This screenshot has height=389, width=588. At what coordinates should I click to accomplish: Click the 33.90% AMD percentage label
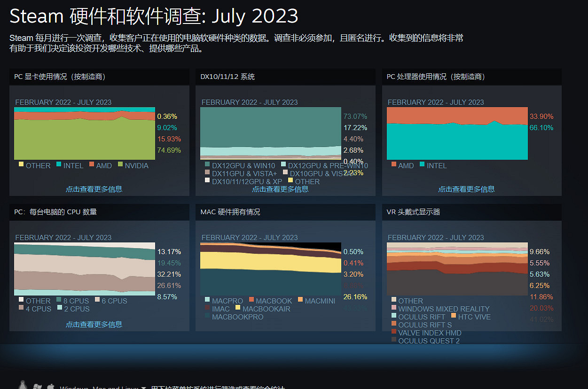(x=541, y=117)
